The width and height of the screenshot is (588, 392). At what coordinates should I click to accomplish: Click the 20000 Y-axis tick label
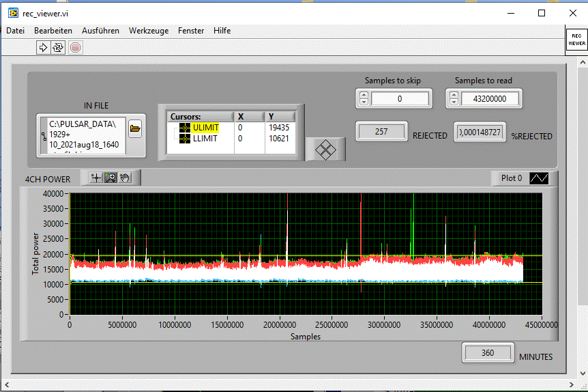tap(53, 254)
